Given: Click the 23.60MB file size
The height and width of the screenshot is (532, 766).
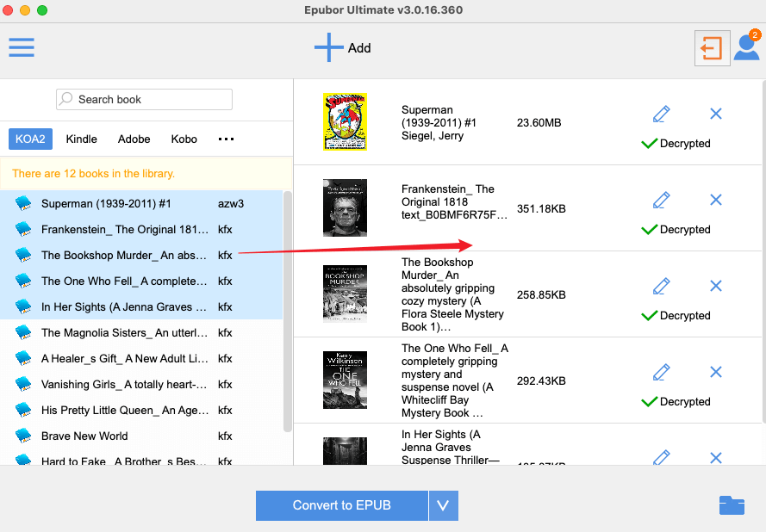Looking at the screenshot, I should pos(539,123).
